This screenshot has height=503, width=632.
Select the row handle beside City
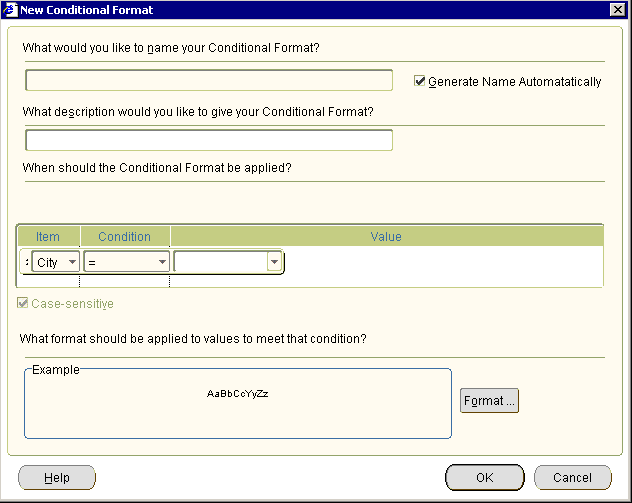pos(25,263)
